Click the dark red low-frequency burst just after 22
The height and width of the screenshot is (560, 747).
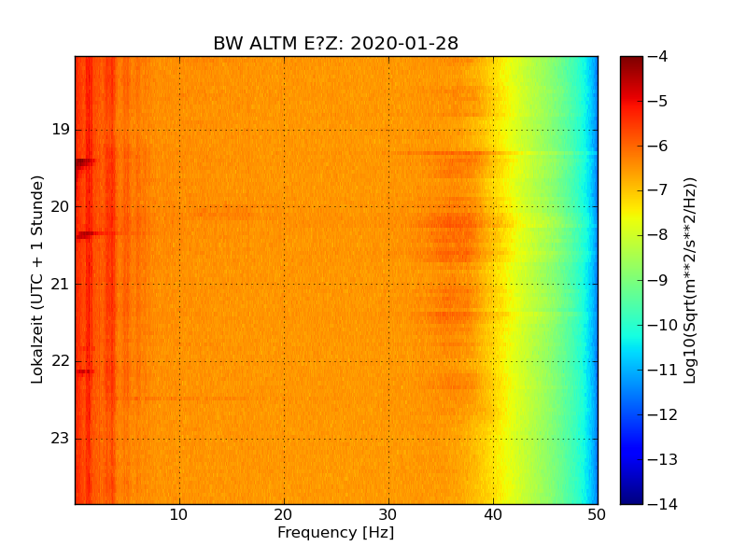[x=85, y=371]
